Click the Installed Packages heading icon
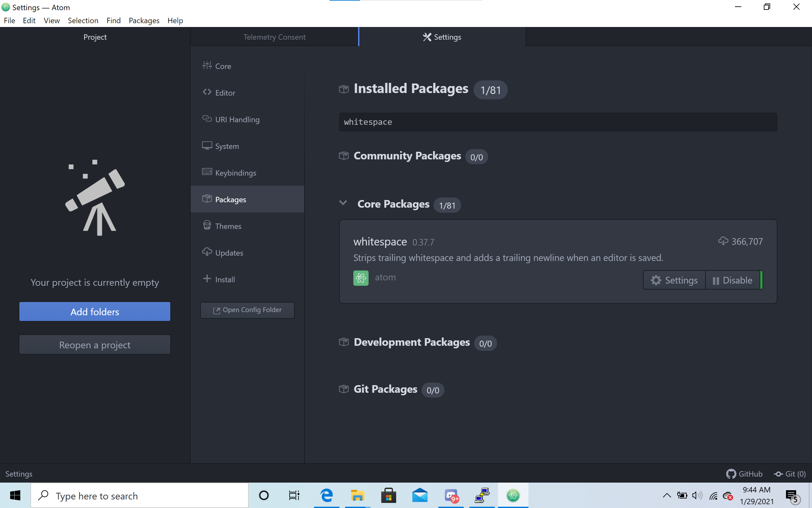The width and height of the screenshot is (812, 508). click(x=344, y=89)
